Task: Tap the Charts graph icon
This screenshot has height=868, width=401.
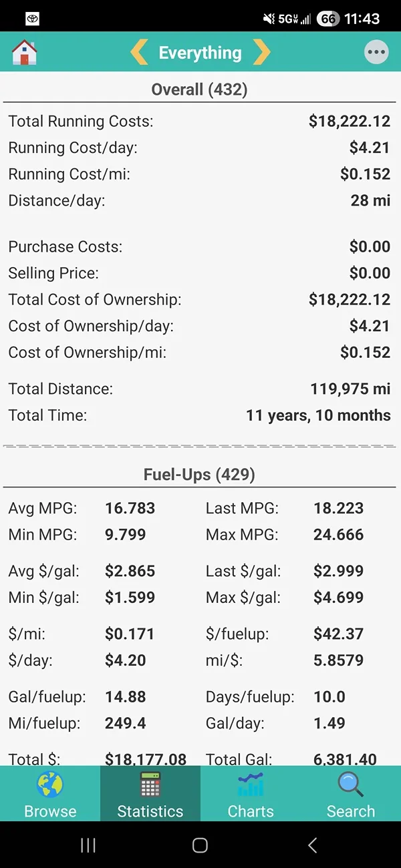Action: [x=251, y=786]
